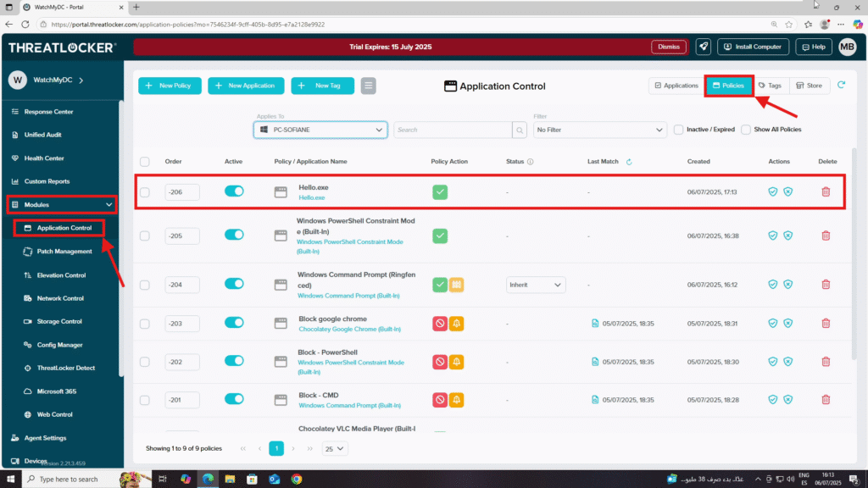Click the Status info icon
This screenshot has height=488, width=868.
click(531, 162)
